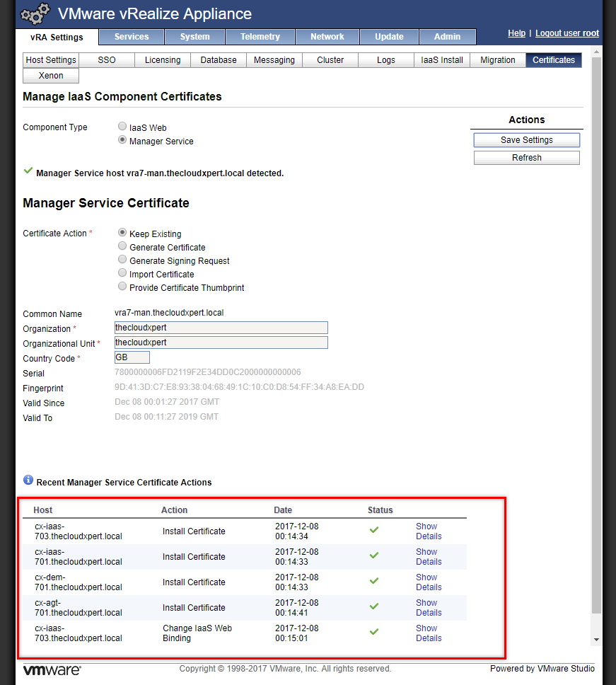616x685 pixels.
Task: Click into the Organization text field
Action: [221, 328]
